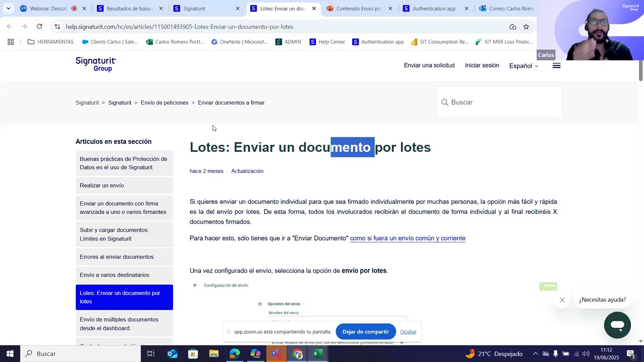Viewport: 644px width, 362px height.
Task: Open Microsoft Teams from the taskbar
Action: pos(276,353)
